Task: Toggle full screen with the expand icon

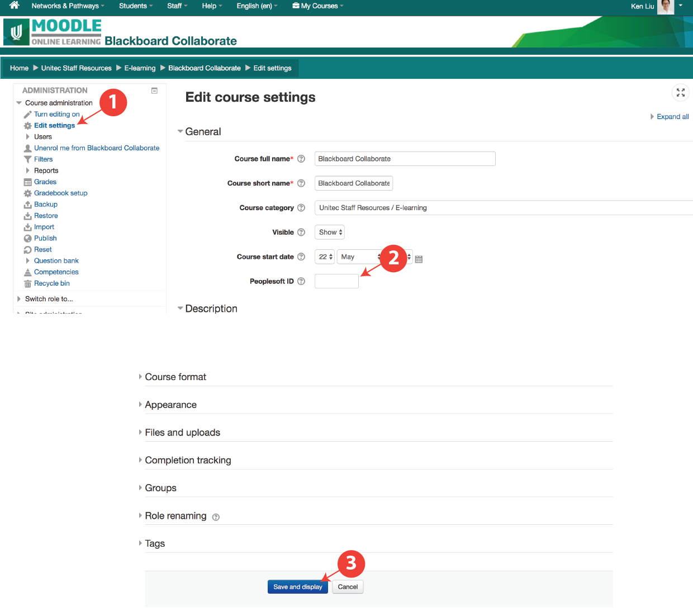Action: tap(681, 93)
